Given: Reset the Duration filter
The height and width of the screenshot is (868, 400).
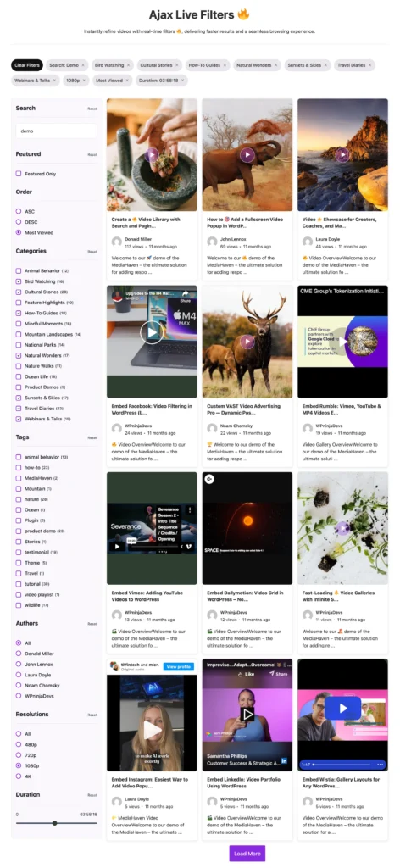Looking at the screenshot, I should click(x=92, y=795).
